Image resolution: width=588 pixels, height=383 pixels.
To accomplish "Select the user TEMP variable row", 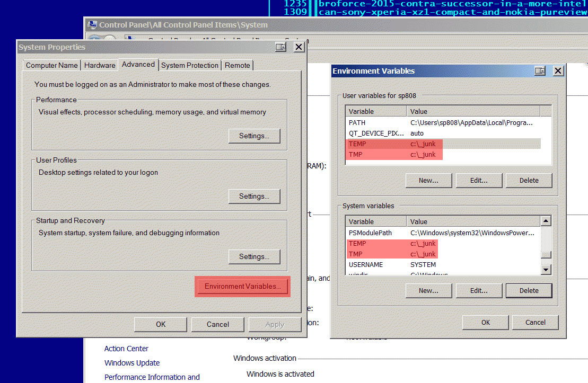I will pyautogui.click(x=443, y=144).
